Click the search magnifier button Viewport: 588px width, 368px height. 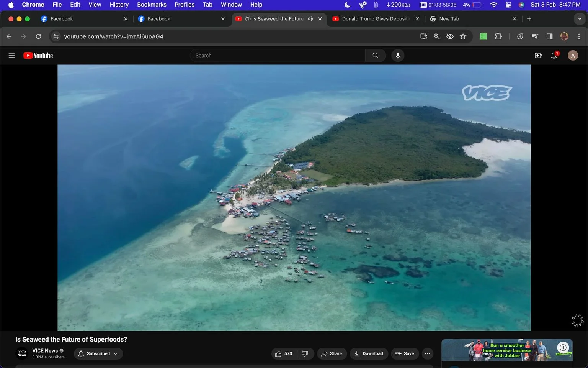point(376,55)
